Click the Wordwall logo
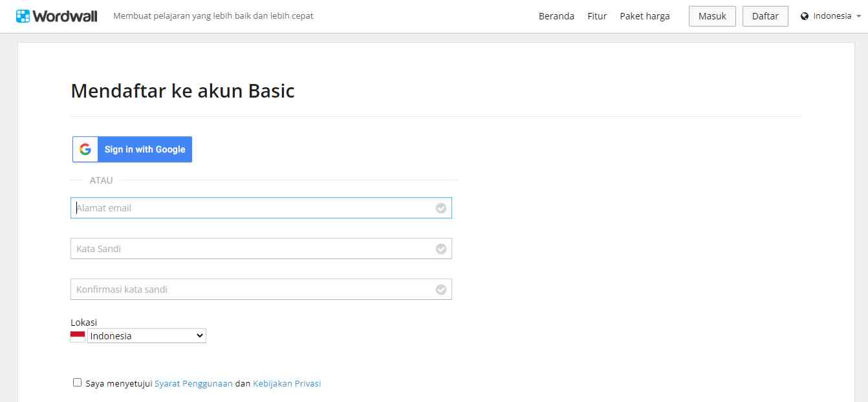 [57, 16]
